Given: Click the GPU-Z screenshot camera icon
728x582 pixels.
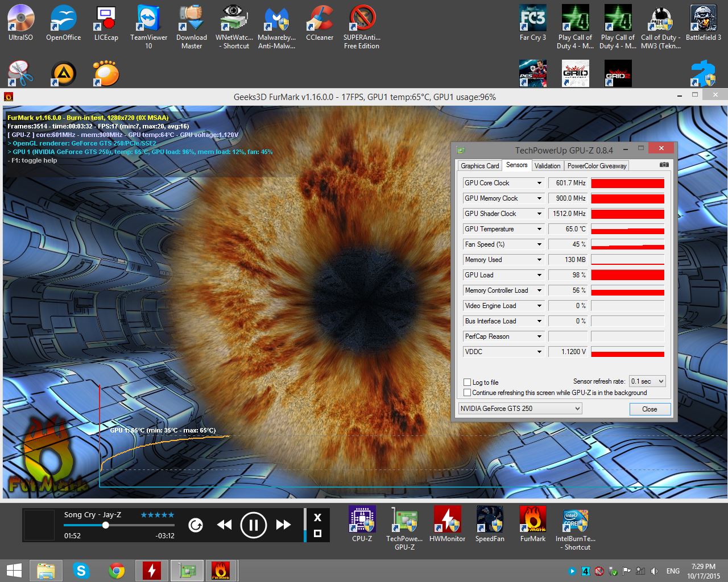Looking at the screenshot, I should 664,165.
